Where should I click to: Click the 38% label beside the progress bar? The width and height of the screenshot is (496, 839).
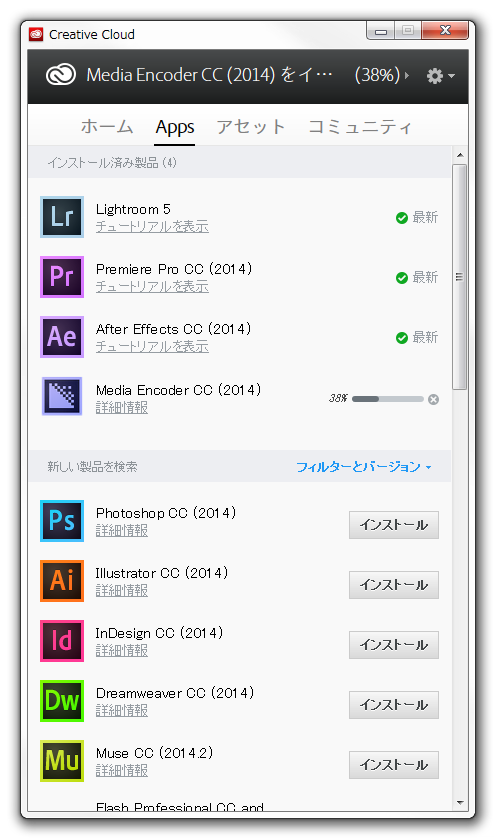pos(338,398)
